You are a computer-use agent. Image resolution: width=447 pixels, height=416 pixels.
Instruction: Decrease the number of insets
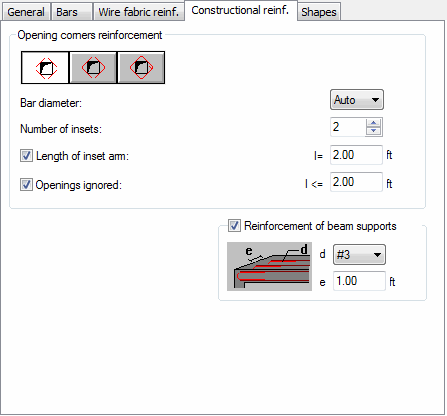pos(374,131)
